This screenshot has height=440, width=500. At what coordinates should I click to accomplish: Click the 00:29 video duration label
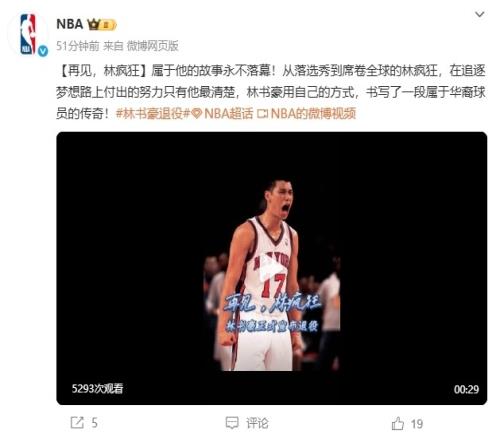pyautogui.click(x=466, y=389)
